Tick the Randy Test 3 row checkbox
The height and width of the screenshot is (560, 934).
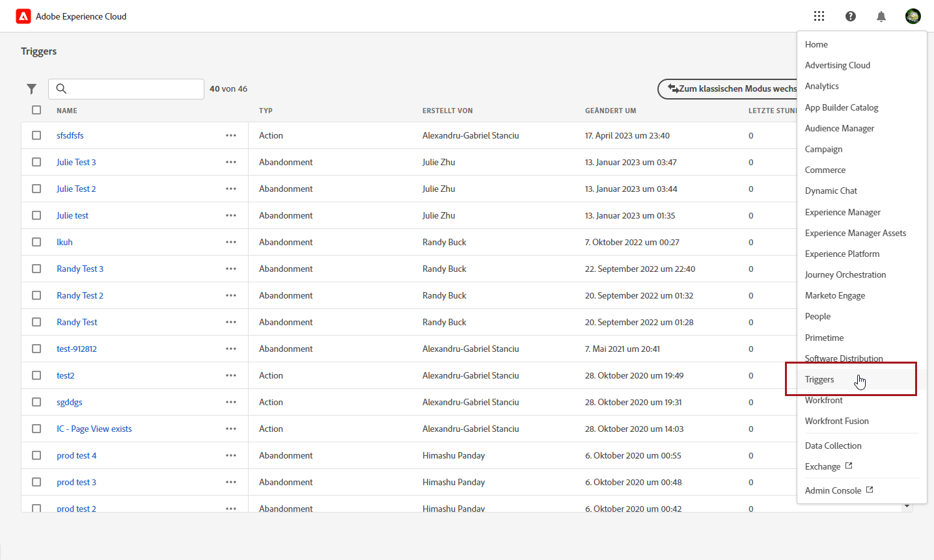[36, 269]
